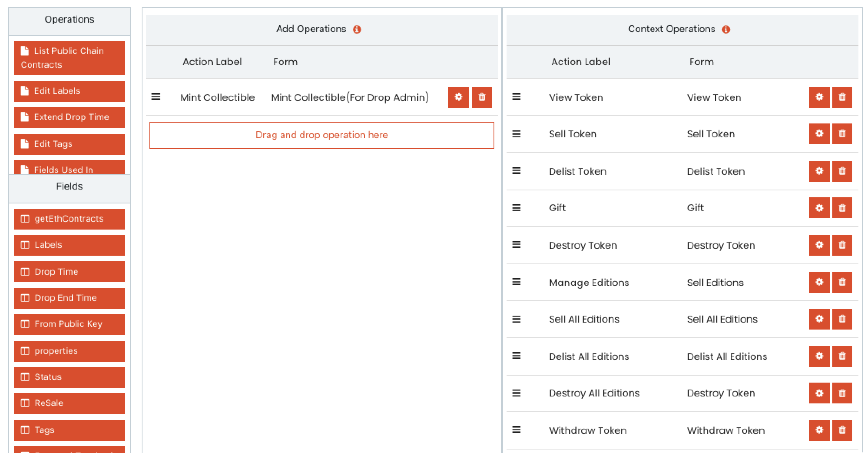Open settings gear for Delist Token row
868x453 pixels.
(819, 171)
